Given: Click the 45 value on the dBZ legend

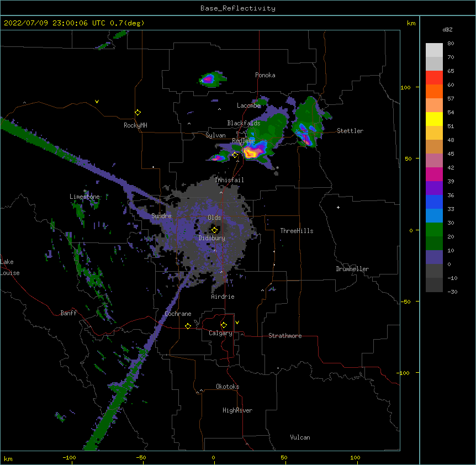Looking at the screenshot, I should tap(451, 154).
